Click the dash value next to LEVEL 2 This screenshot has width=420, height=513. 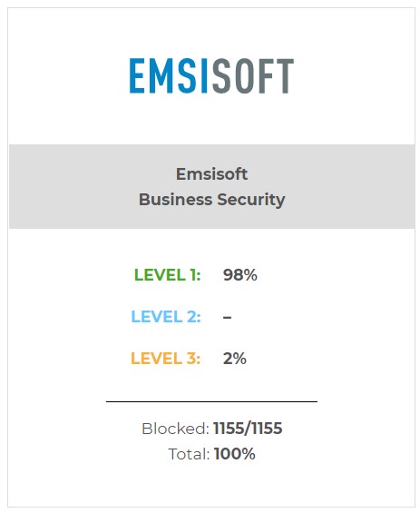tap(227, 317)
